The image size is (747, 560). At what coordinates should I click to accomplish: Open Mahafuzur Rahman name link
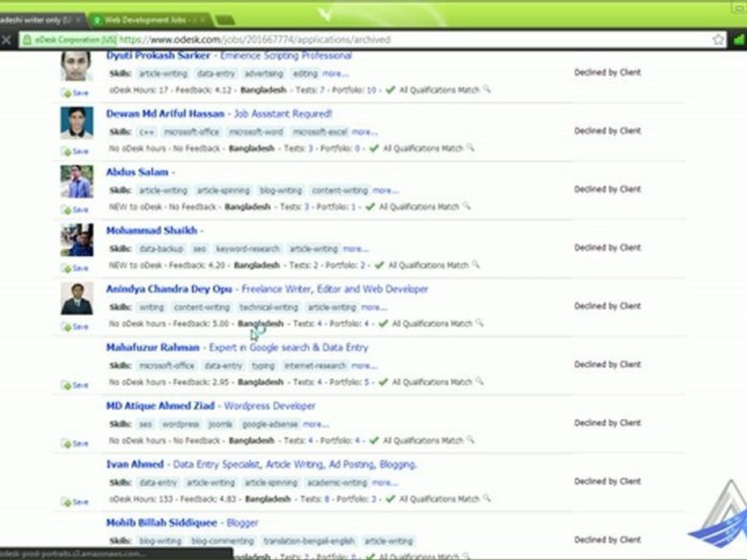(153, 347)
